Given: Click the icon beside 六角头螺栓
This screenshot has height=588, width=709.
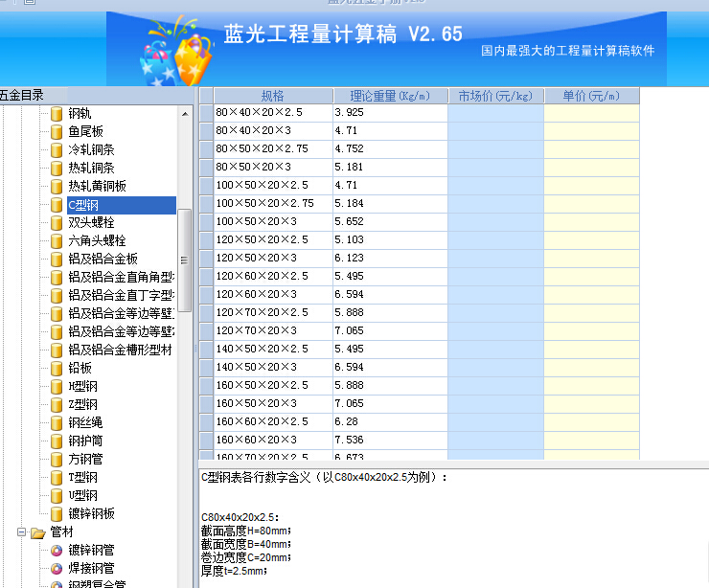Looking at the screenshot, I should click(57, 241).
